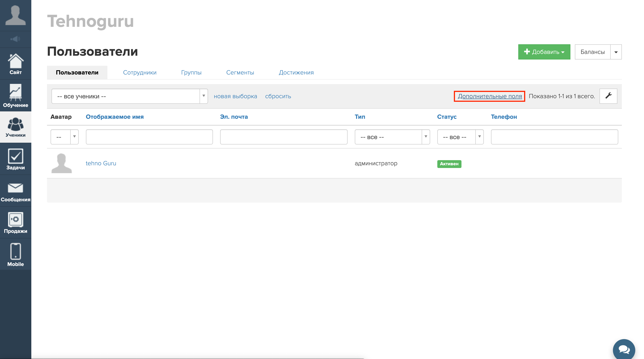This screenshot has width=644, height=359.
Task: Open the tehno Guru user link
Action: point(101,163)
